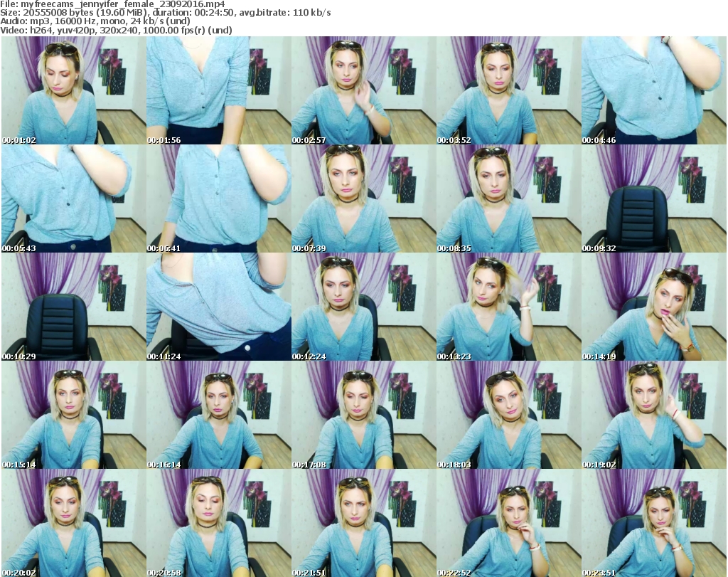Screen dimensions: 728x577
Task: Open the frame stamped 00:02:57
Action: coord(363,90)
